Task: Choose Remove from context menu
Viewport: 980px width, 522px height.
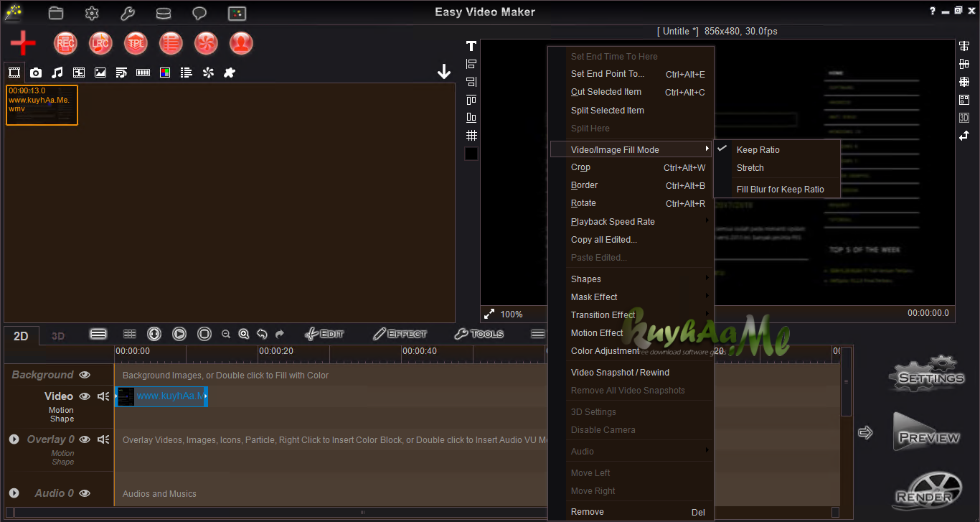Action: pos(631,512)
